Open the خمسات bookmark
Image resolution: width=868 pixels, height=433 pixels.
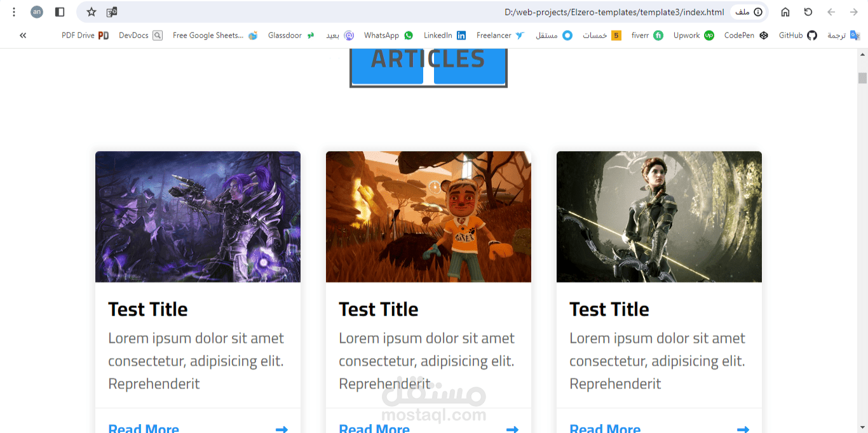click(602, 36)
